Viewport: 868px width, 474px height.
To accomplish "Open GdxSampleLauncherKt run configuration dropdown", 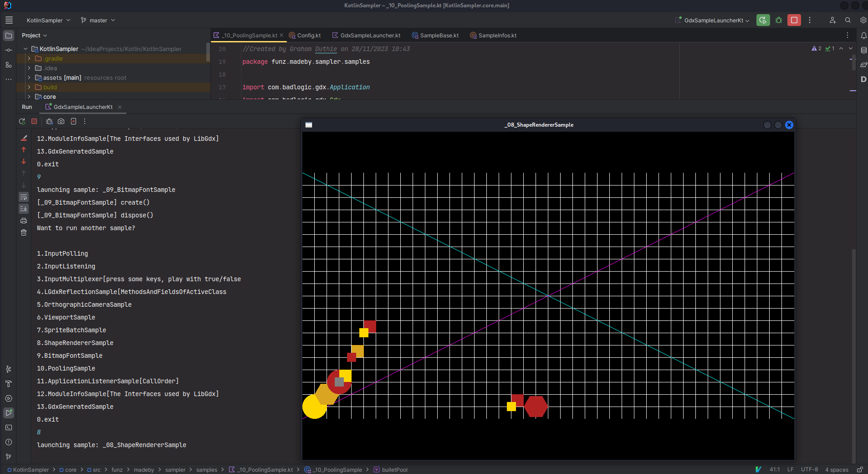I will (x=713, y=21).
